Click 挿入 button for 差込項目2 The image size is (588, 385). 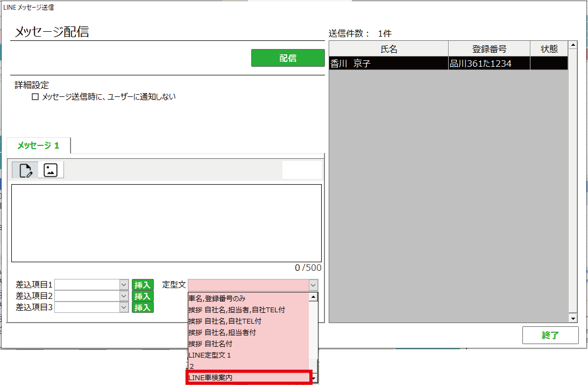(143, 296)
